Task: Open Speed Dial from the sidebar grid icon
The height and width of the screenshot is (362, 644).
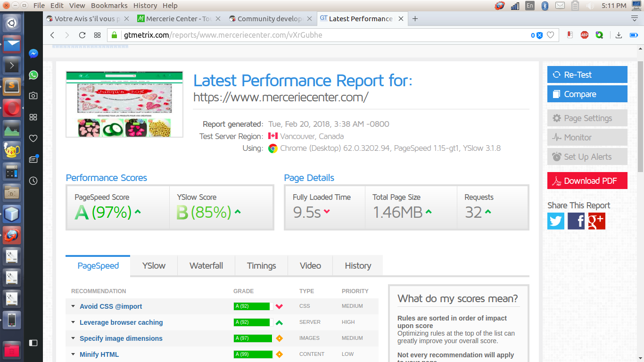Action: coord(33,117)
